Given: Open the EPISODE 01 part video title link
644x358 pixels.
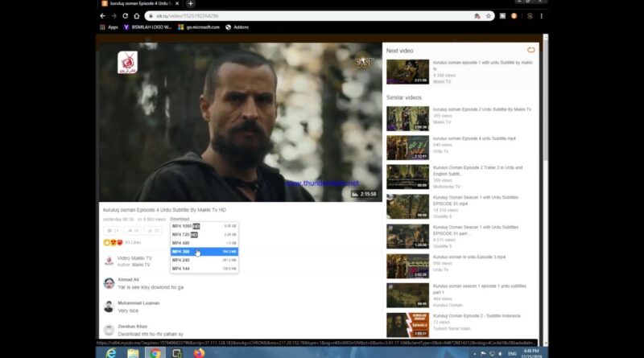Looking at the screenshot, I should (476, 230).
